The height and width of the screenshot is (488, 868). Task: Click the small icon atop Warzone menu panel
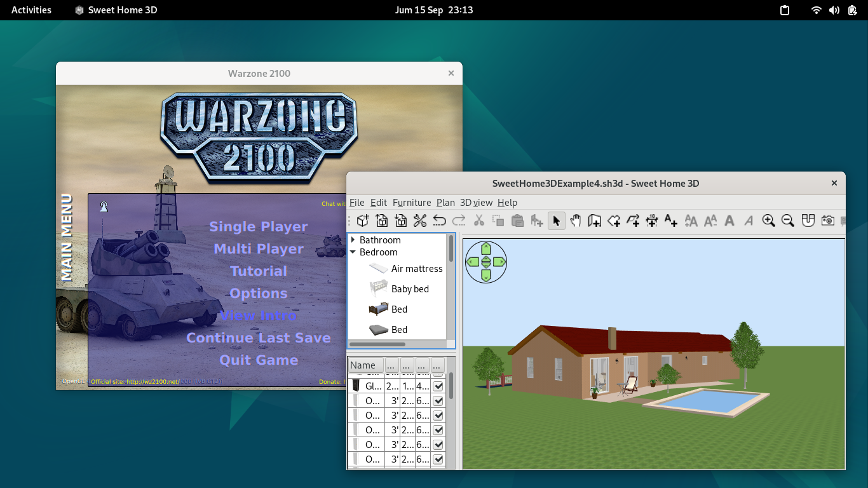(104, 207)
